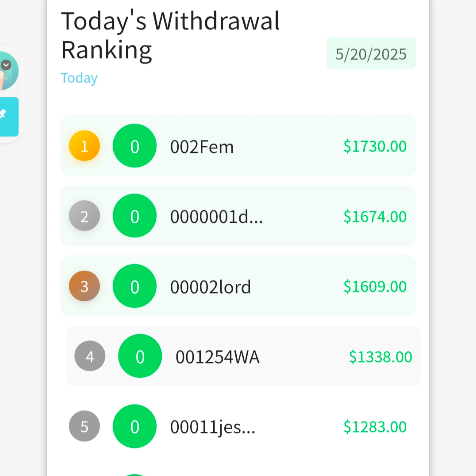Open 00002lord's green avatar circle
The width and height of the screenshot is (476, 476).
pyautogui.click(x=135, y=286)
